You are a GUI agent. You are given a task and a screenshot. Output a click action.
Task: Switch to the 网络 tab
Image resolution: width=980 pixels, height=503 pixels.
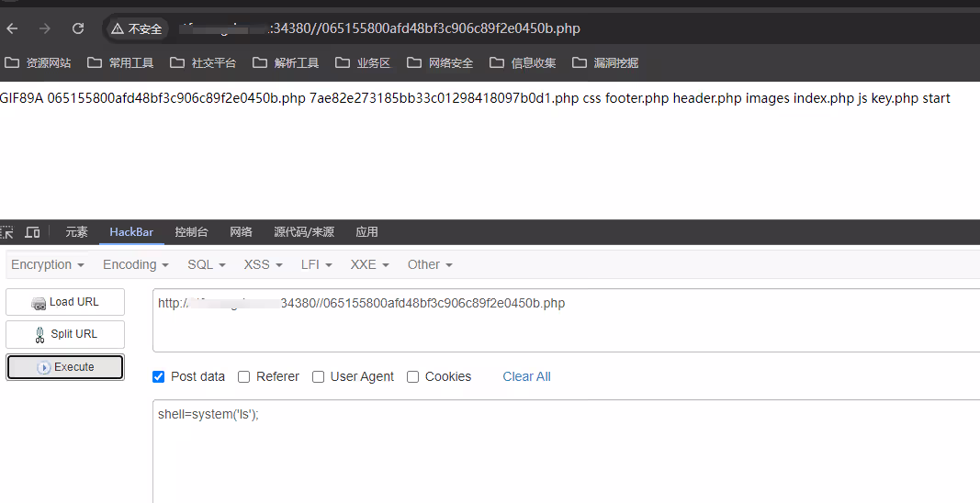pyautogui.click(x=241, y=232)
